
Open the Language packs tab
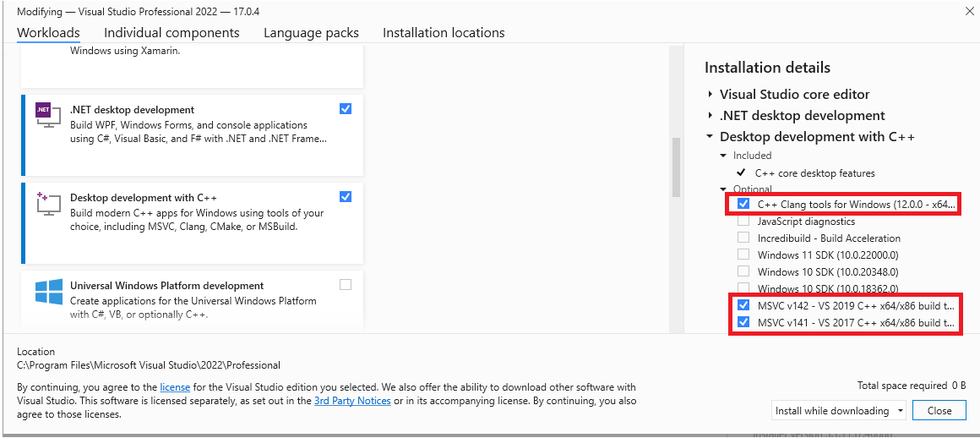(311, 32)
